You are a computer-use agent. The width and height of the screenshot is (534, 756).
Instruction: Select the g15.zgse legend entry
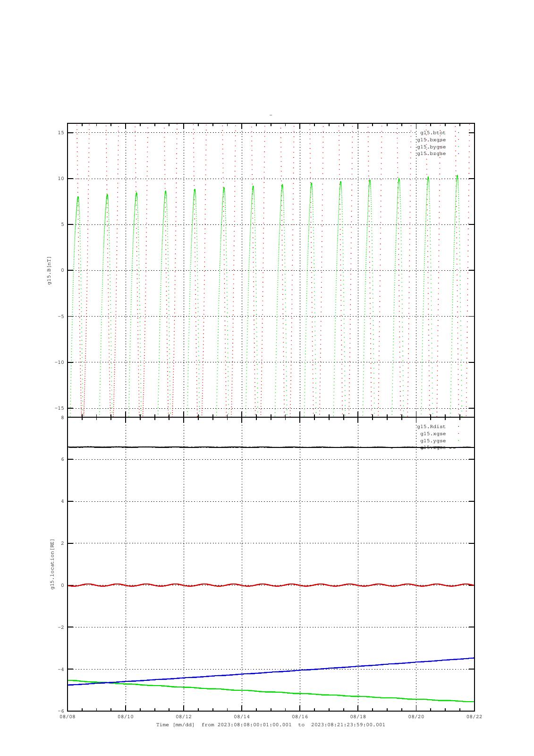pyautogui.click(x=432, y=447)
